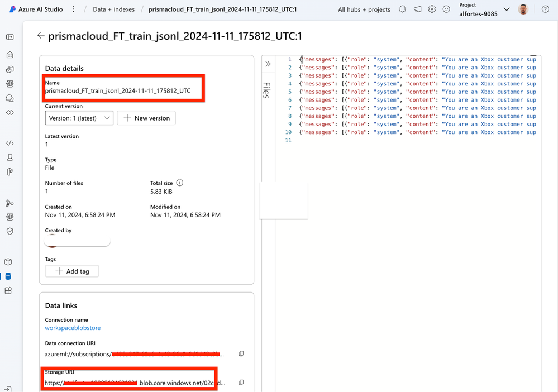This screenshot has height=392, width=558.
Task: Click the Storage URI https text
Action: click(x=135, y=383)
